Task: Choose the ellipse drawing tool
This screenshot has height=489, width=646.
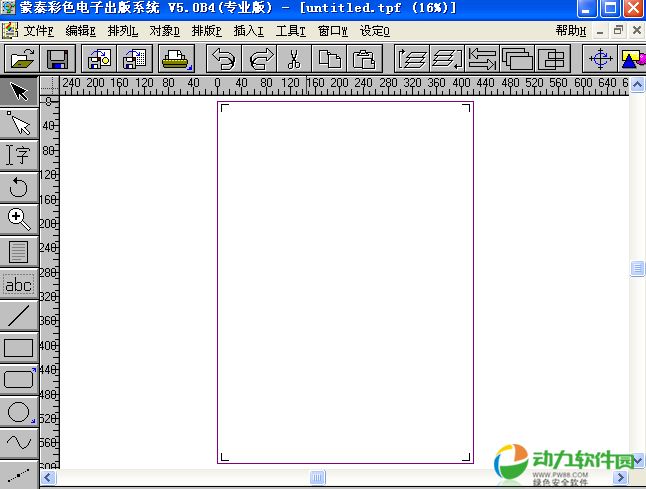Action: coord(19,411)
